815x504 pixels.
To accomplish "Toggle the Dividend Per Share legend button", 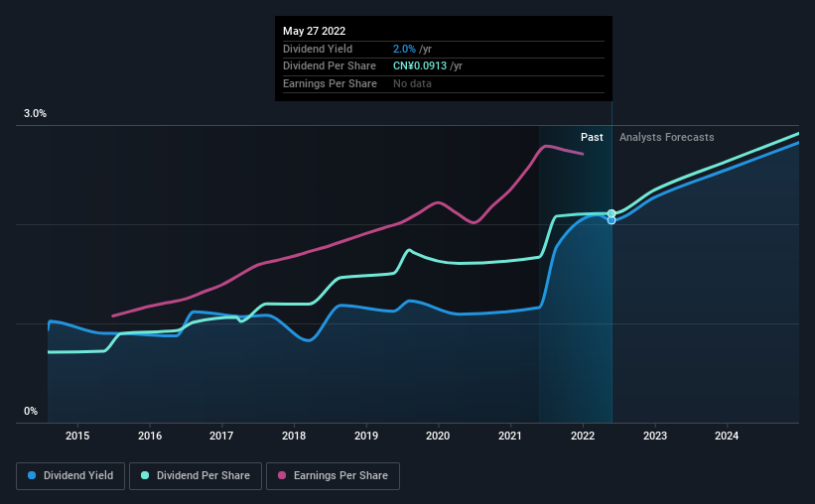I will click(196, 476).
